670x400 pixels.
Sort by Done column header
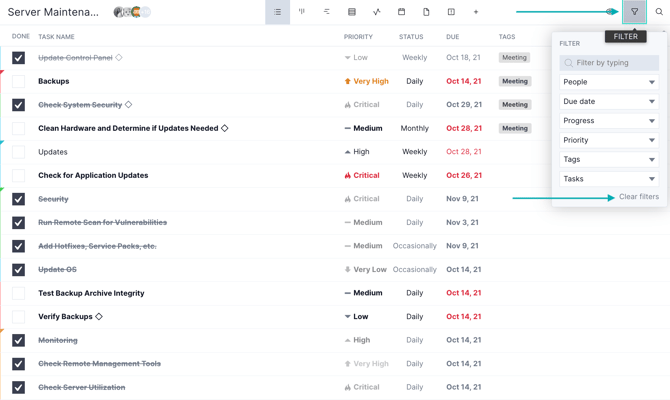[21, 36]
